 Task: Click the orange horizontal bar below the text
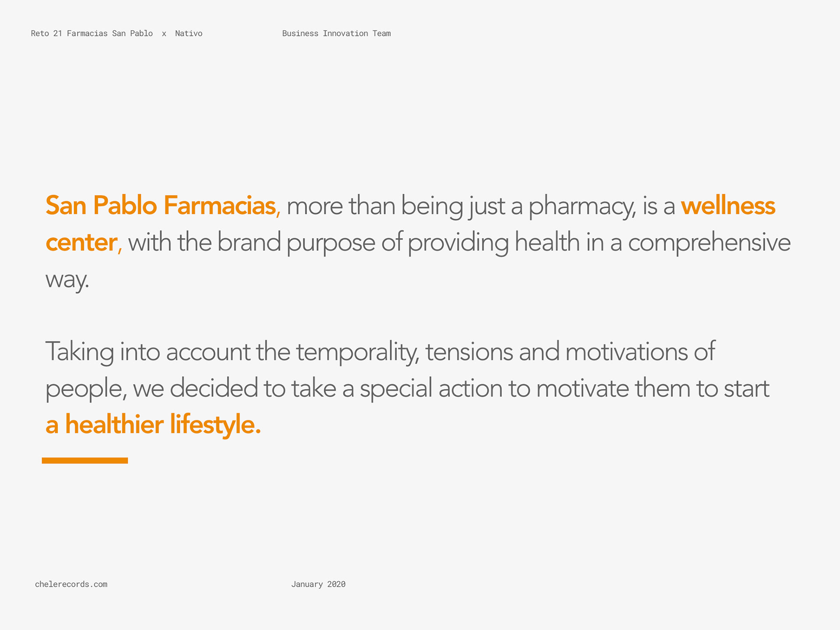[85, 460]
